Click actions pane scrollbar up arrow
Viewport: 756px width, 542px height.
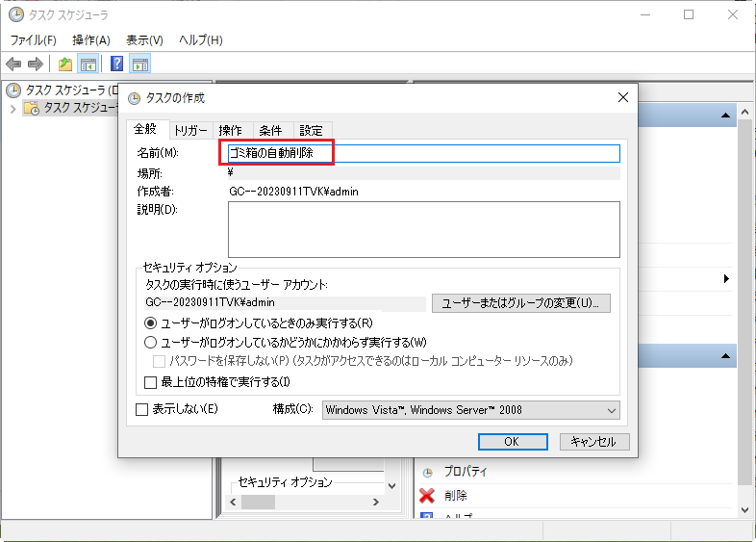point(744,112)
